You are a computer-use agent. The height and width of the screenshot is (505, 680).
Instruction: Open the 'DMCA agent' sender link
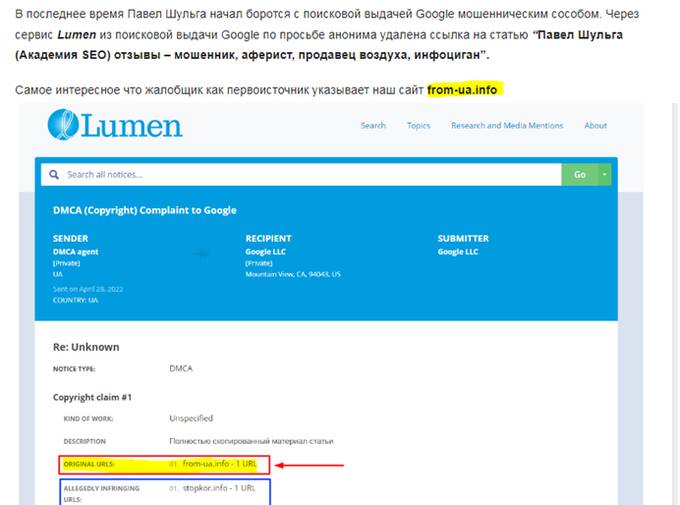tap(75, 252)
